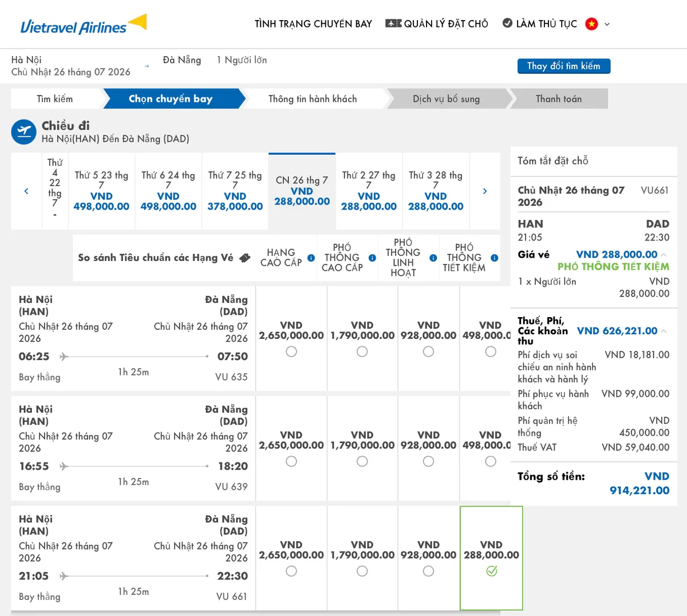Collapse the Thuế, Phí breakdown
The height and width of the screenshot is (616, 687).
pos(664,331)
